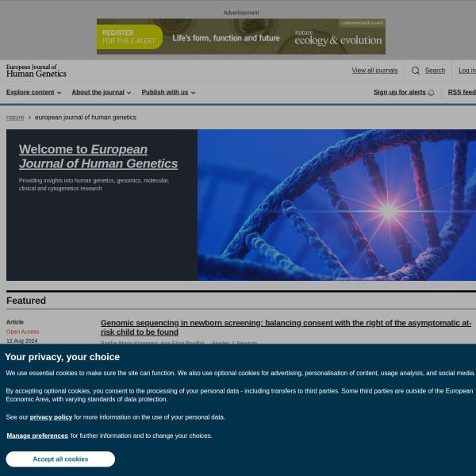
Task: Click Register for the e-alert button
Action: pyautogui.click(x=129, y=36)
